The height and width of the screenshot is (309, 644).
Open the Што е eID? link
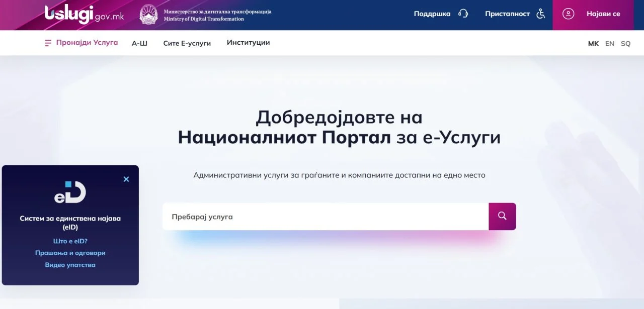70,241
